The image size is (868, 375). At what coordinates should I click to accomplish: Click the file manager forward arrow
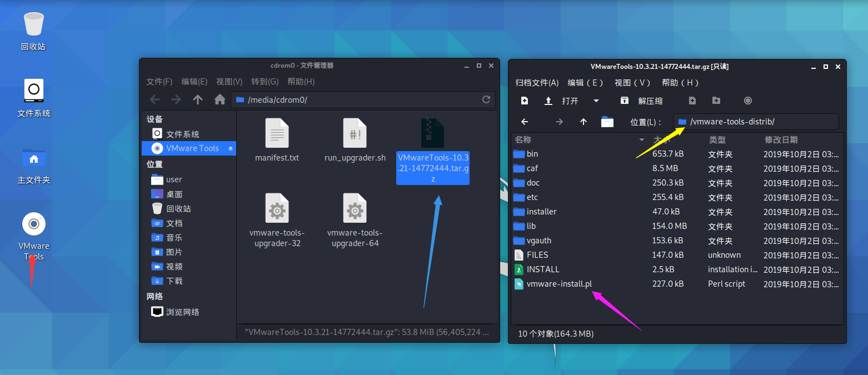tap(176, 99)
